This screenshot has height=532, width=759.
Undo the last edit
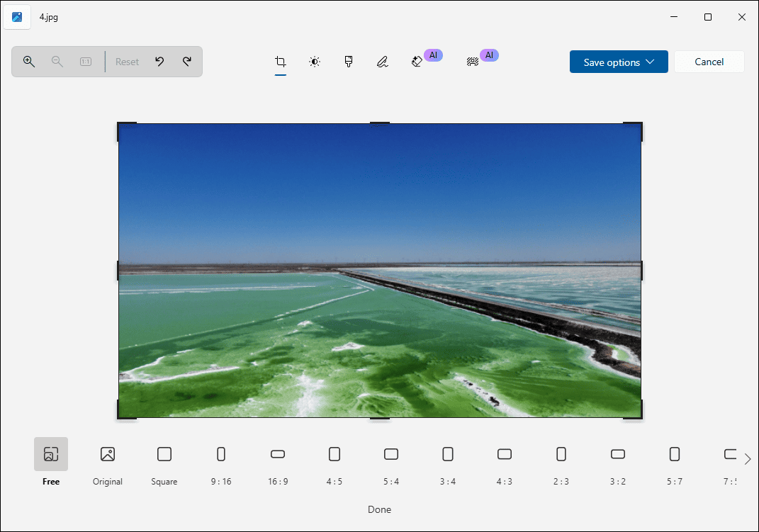[x=159, y=62]
